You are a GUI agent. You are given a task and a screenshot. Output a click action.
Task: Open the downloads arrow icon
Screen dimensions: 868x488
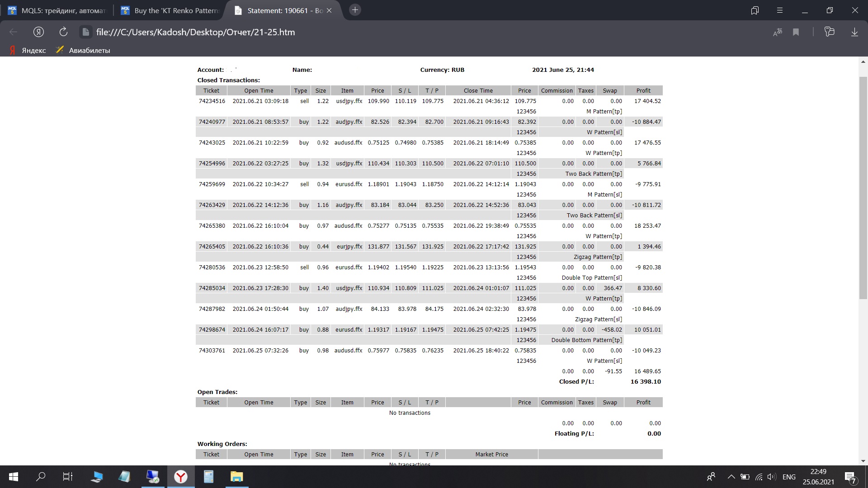point(854,32)
